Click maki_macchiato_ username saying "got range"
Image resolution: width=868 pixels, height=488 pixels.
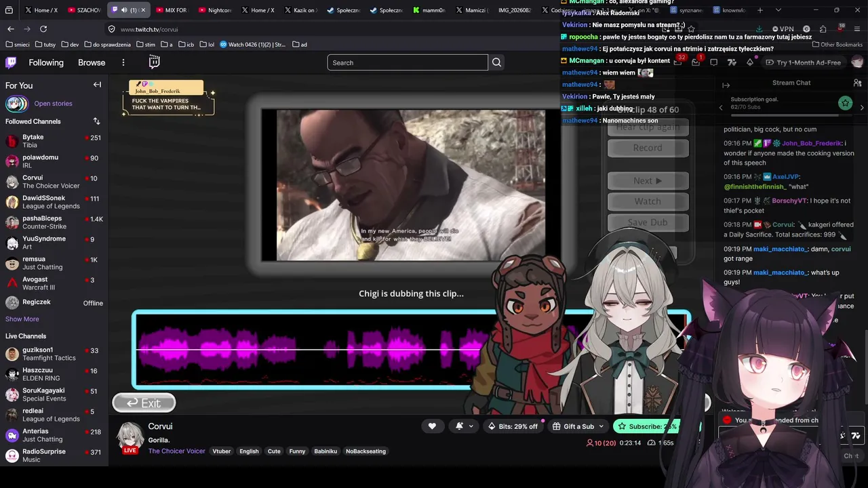[x=780, y=249]
